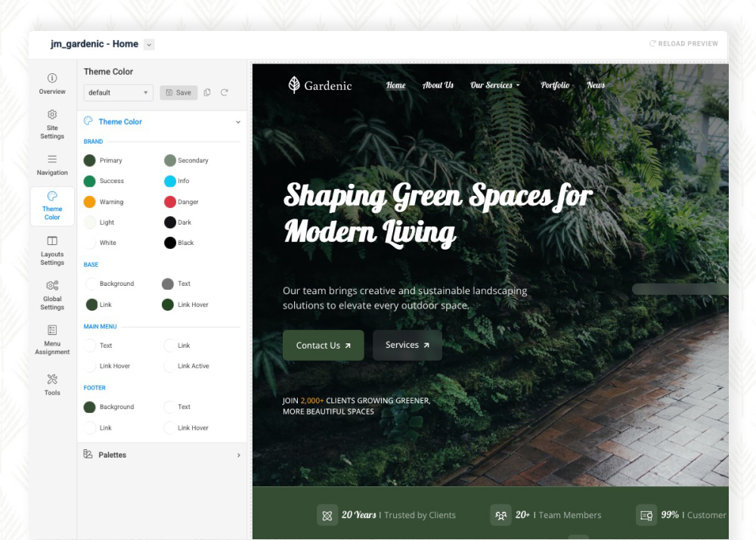Open Site Settings gear icon
The image size is (756, 540).
52,114
